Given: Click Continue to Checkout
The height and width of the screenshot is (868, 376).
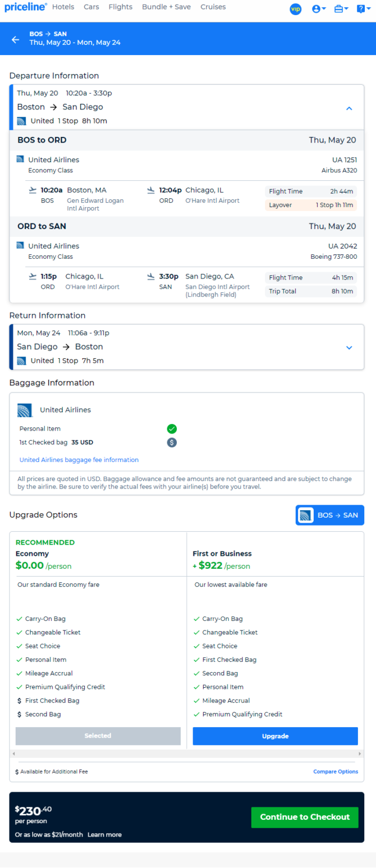Looking at the screenshot, I should [305, 817].
